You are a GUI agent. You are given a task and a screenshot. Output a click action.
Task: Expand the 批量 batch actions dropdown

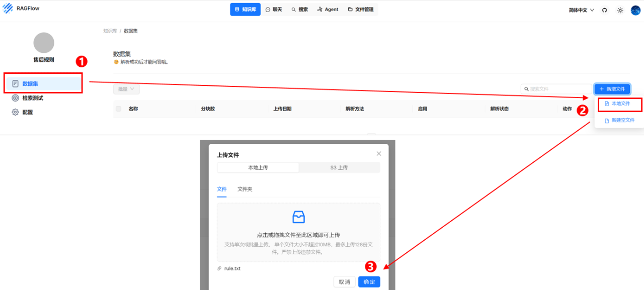point(126,88)
